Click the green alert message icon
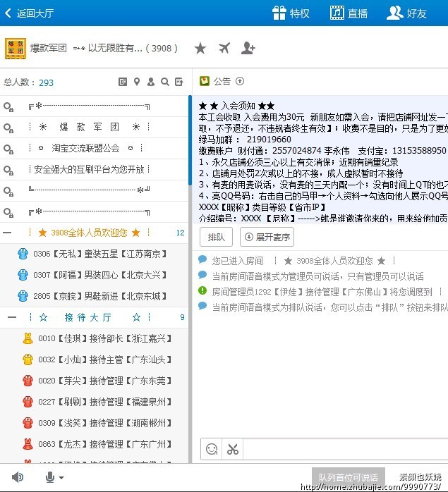 coord(202,290)
